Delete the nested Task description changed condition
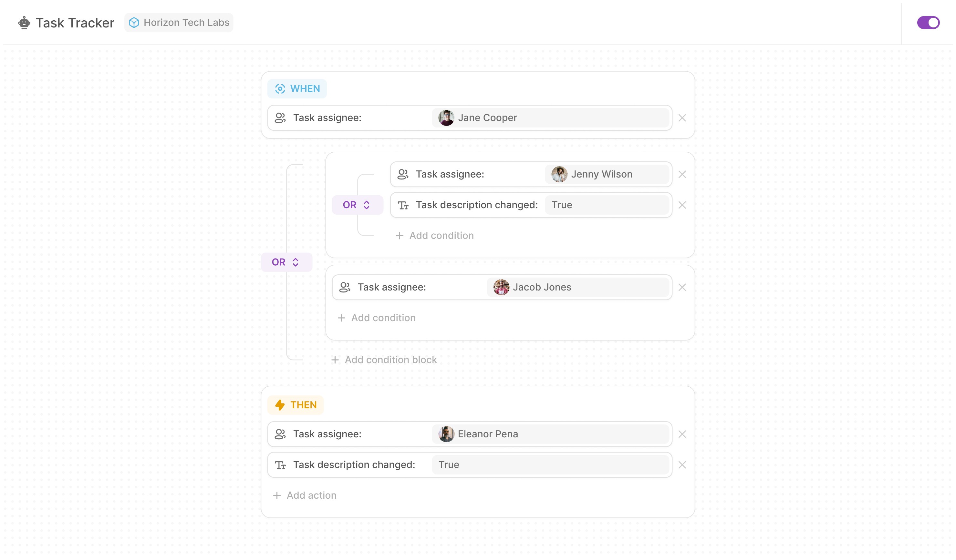This screenshot has height=560, width=956. click(682, 205)
